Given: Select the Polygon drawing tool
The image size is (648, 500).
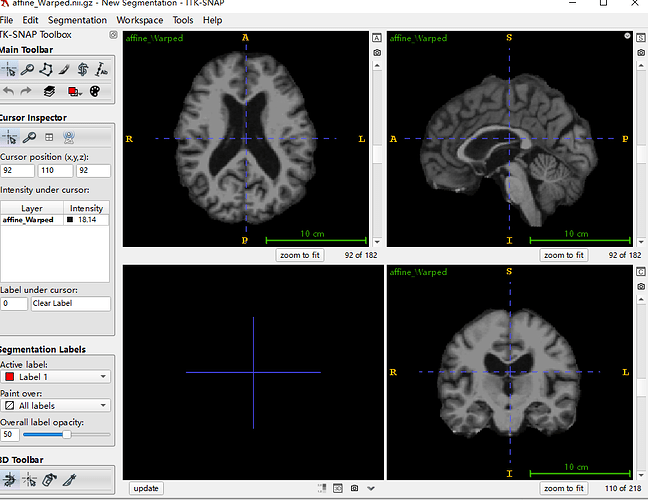Looking at the screenshot, I should 46,69.
